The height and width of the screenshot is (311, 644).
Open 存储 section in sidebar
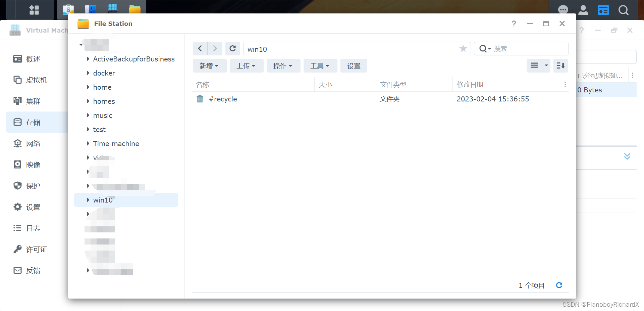[37, 122]
